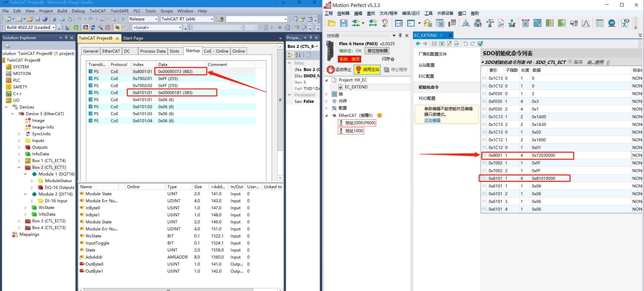
Task: Select 0x8001 row in SDO command table
Action: click(562, 155)
